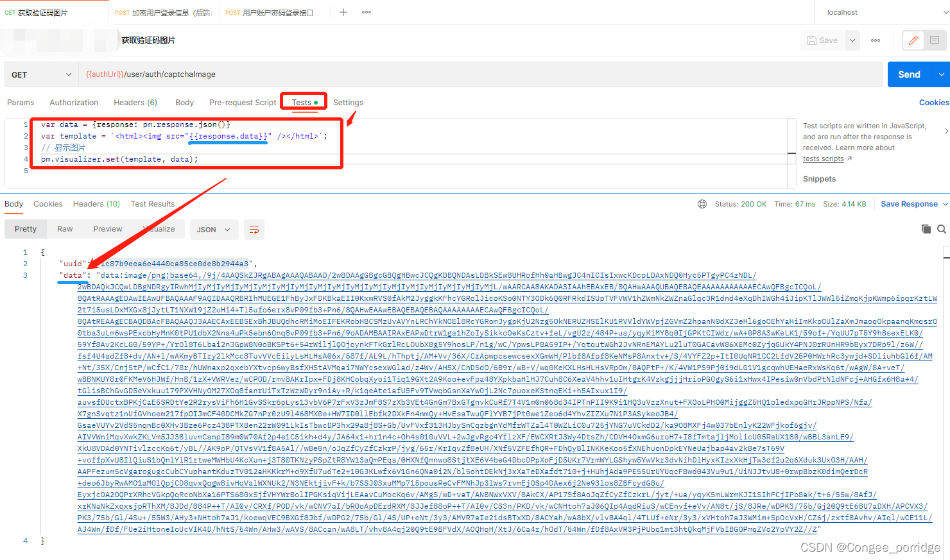
Task: Search the response with magnifier icon
Action: pos(942,229)
